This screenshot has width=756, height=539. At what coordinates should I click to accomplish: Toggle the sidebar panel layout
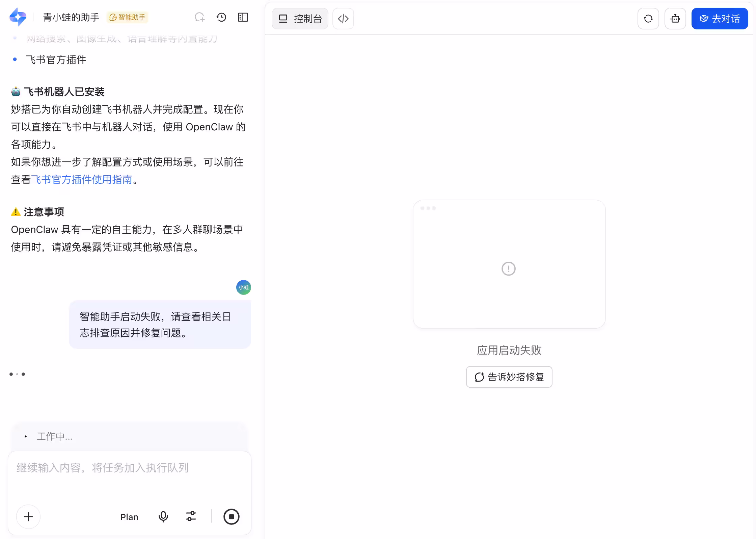242,17
